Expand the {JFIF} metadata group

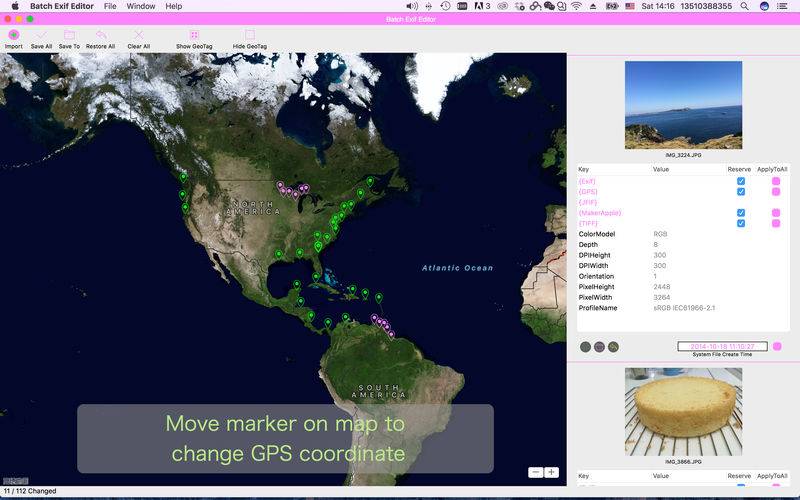coord(588,203)
